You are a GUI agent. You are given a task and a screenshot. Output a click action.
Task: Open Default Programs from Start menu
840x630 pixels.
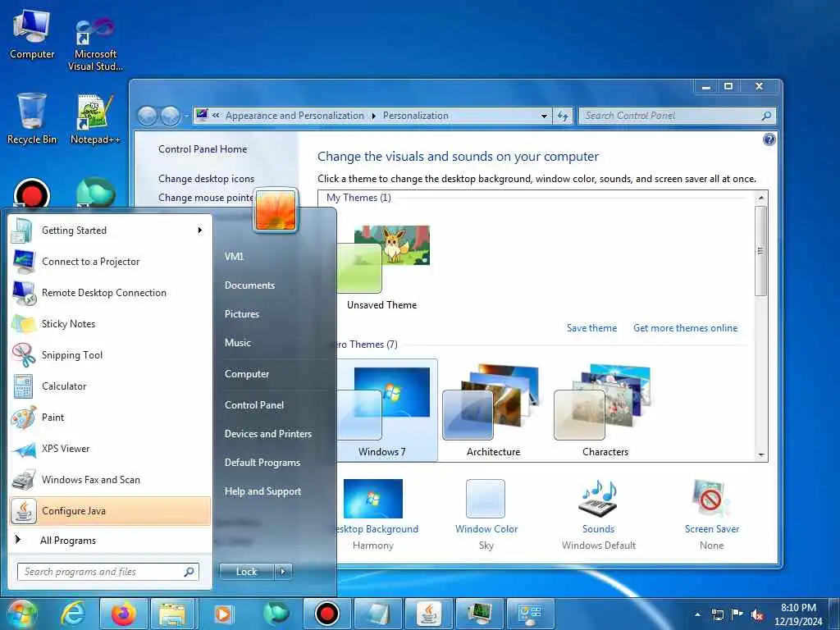(262, 463)
